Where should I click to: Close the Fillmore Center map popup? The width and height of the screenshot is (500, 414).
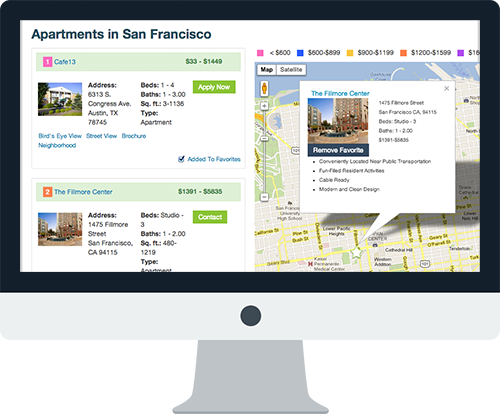click(x=447, y=88)
